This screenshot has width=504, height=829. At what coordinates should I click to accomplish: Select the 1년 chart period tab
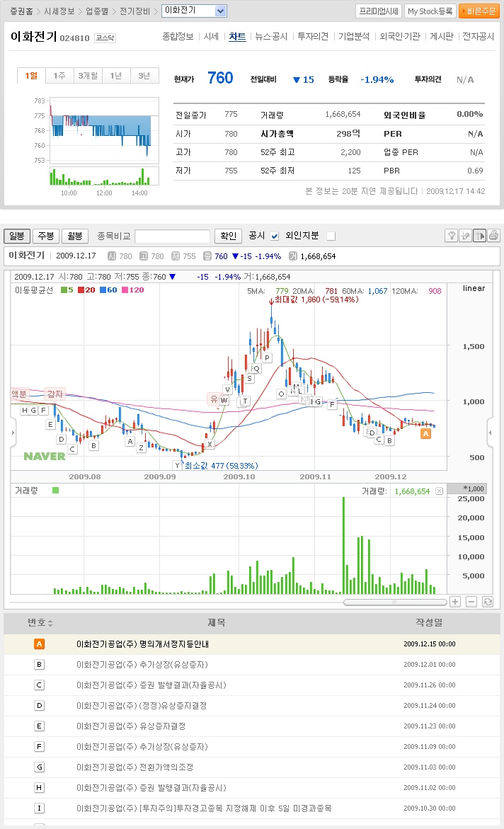pos(116,76)
